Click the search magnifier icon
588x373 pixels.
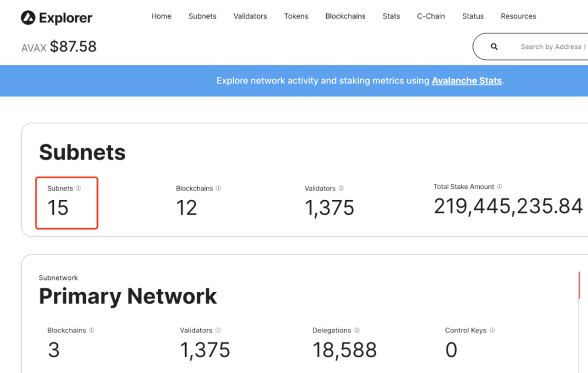(494, 47)
